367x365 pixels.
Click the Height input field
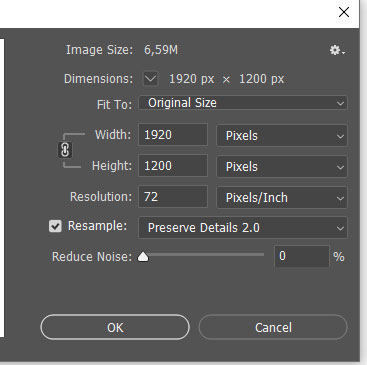[x=173, y=165]
